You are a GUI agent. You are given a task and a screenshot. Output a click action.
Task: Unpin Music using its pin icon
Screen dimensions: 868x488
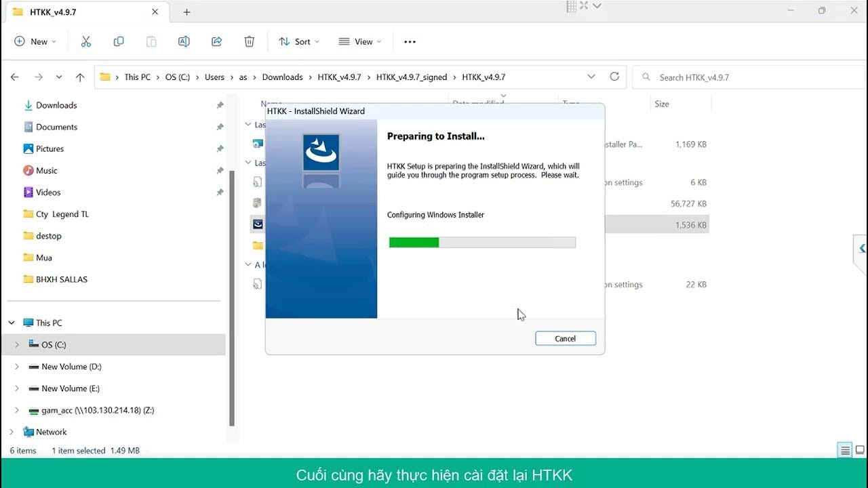point(220,170)
